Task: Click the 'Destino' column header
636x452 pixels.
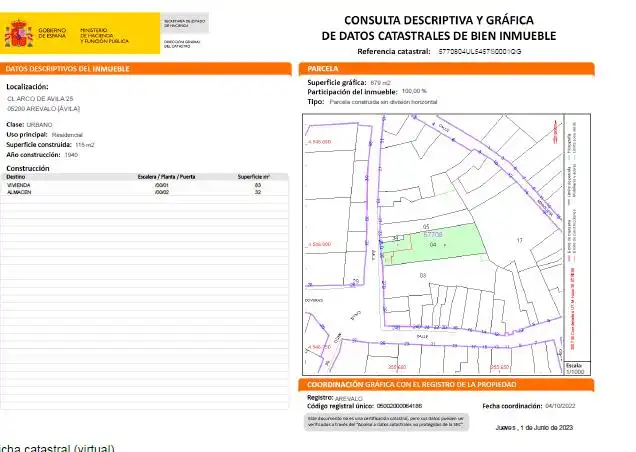Action: pyautogui.click(x=16, y=177)
